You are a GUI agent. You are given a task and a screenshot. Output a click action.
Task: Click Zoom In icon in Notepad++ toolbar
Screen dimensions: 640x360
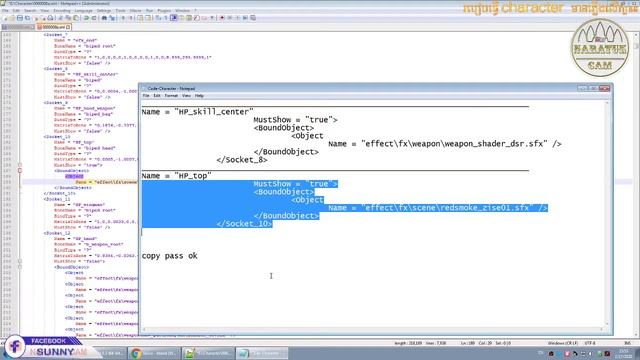point(123,18)
